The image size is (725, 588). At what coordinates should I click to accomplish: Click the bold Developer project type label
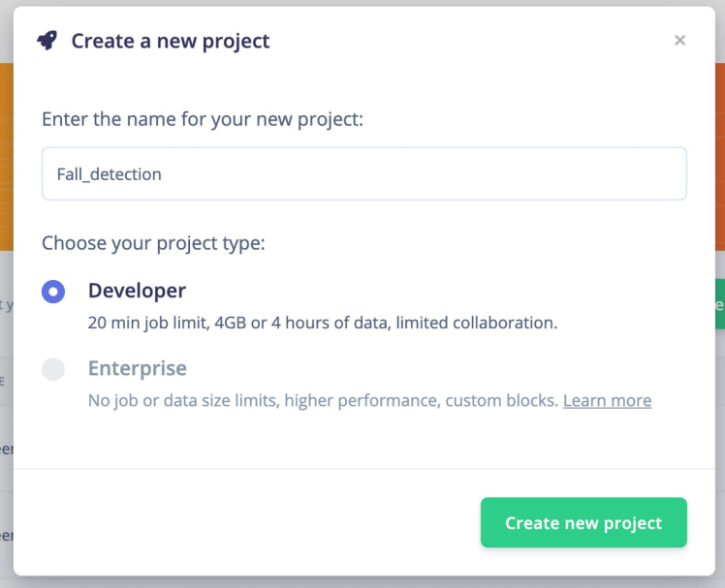pos(137,291)
